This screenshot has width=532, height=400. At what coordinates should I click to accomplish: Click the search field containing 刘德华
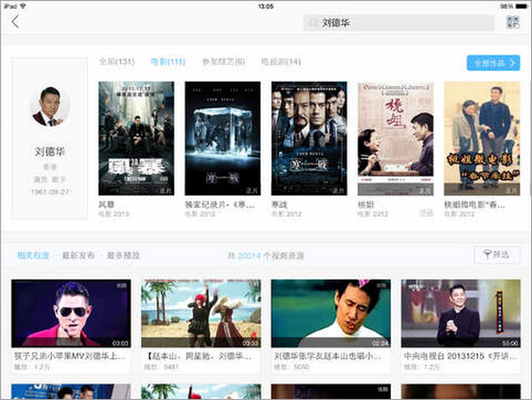(x=398, y=23)
